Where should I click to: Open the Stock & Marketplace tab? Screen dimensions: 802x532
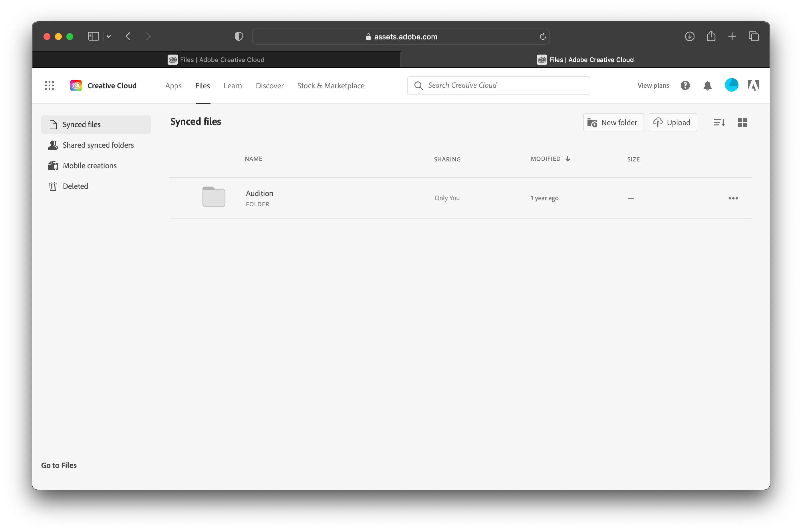tap(330, 86)
